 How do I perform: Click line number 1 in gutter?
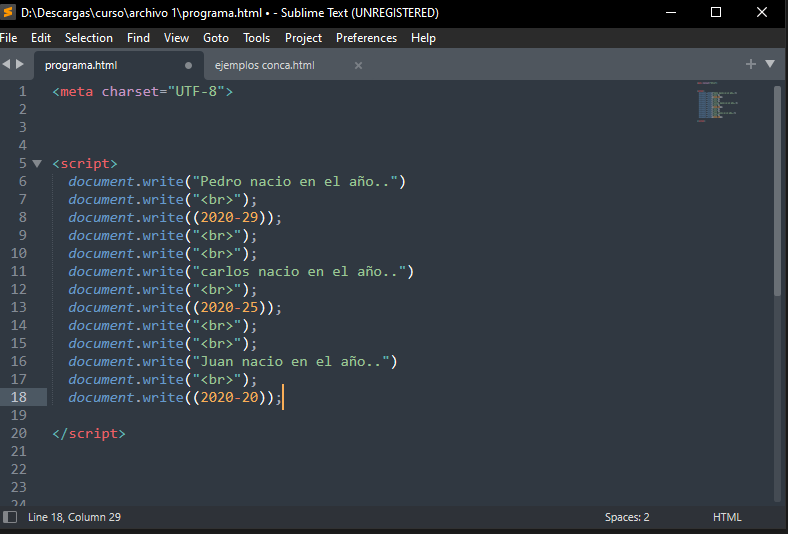tap(23, 91)
